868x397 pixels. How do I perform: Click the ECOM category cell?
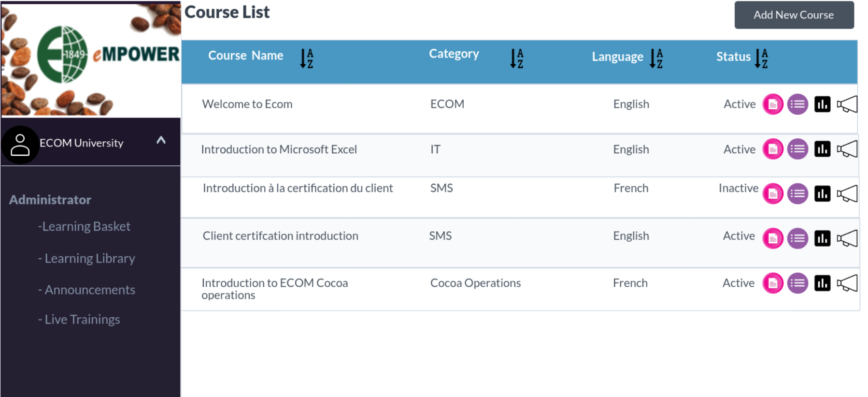[x=447, y=104]
